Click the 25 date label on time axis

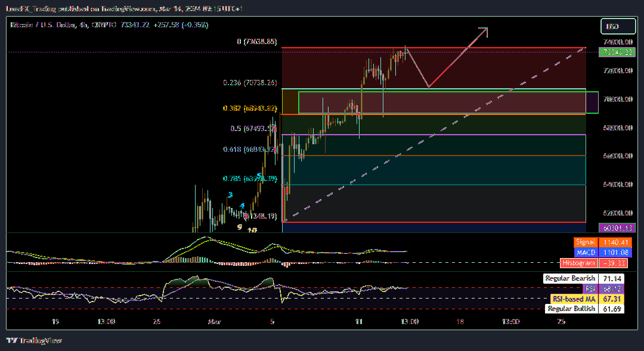click(561, 321)
